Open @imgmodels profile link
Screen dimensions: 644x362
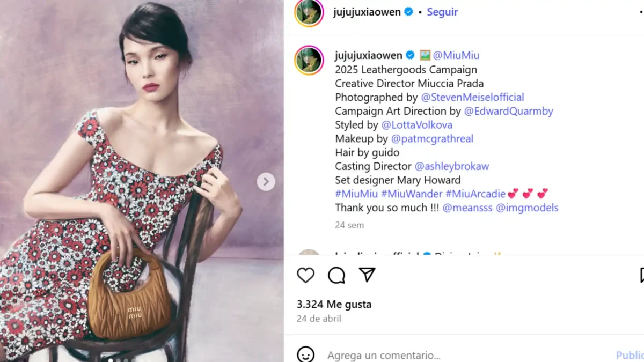tap(527, 208)
